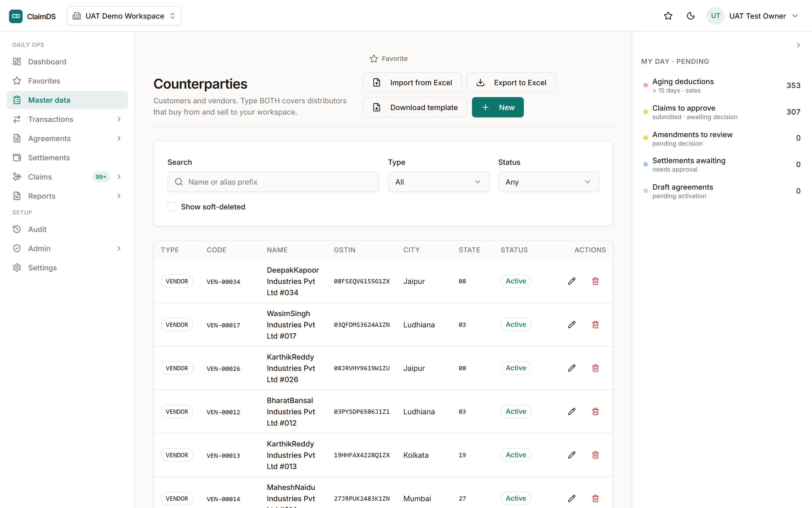Delete vendor VEN-00014 with trash icon
The width and height of the screenshot is (812, 508).
(595, 499)
